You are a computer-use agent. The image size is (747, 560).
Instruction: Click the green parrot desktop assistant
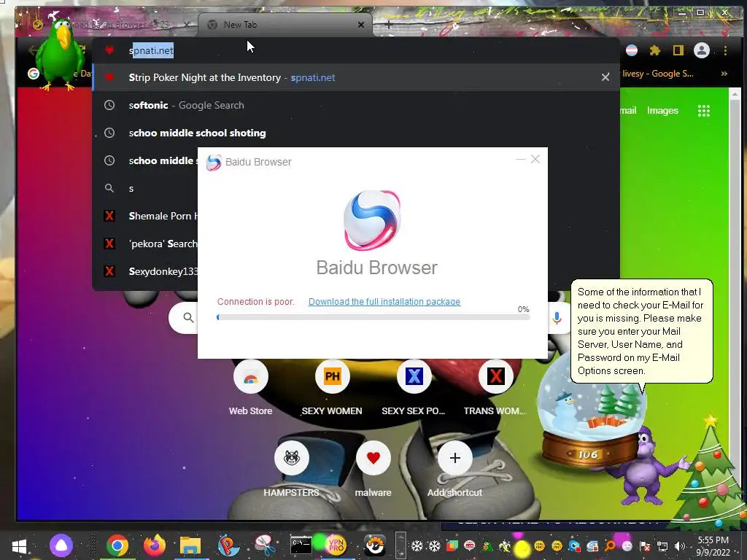pyautogui.click(x=59, y=54)
